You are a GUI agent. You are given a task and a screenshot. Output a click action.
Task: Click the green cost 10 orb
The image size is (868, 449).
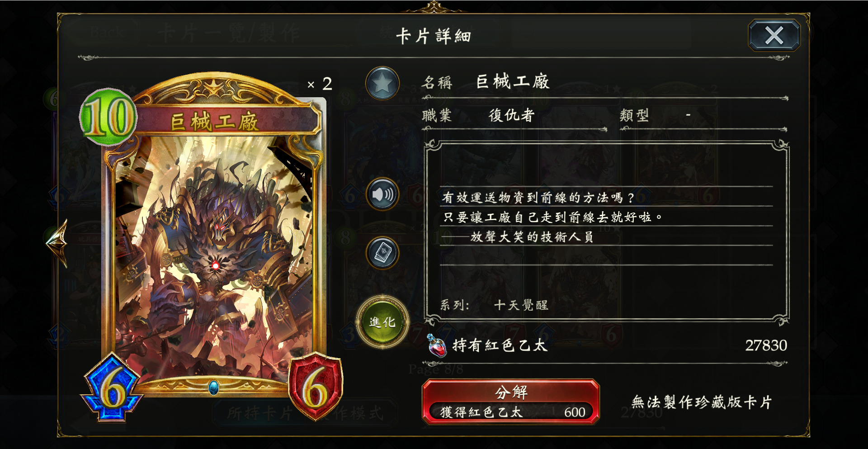tap(108, 117)
